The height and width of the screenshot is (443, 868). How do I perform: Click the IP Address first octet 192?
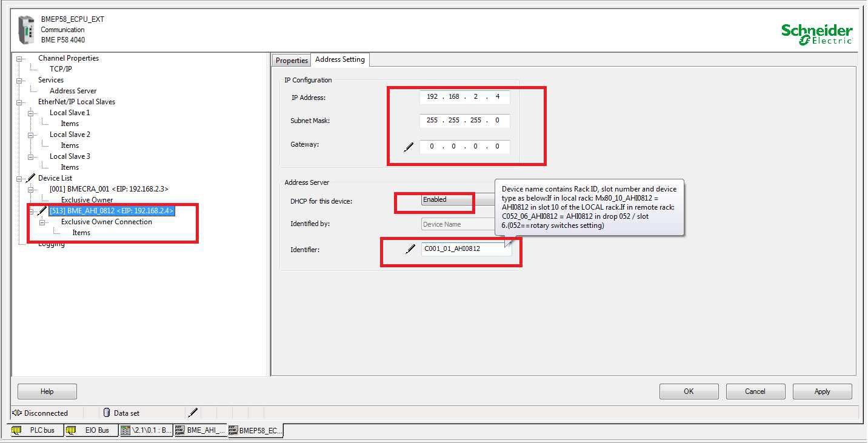(x=432, y=97)
